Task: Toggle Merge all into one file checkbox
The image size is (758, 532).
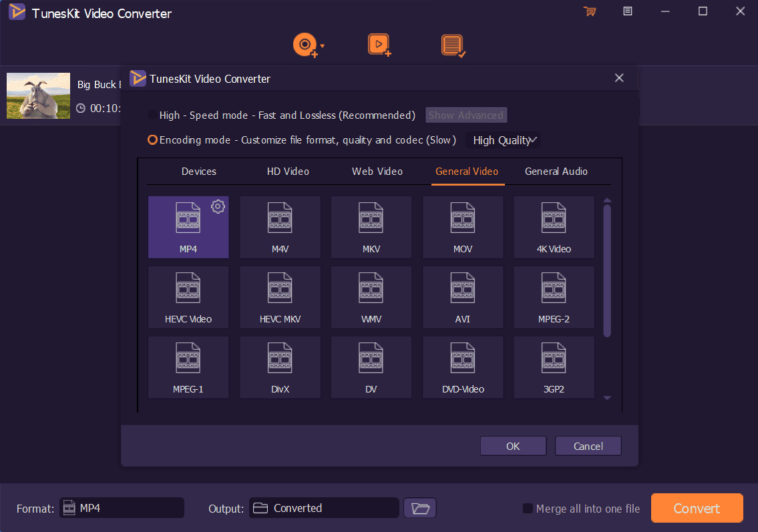Action: [x=528, y=509]
